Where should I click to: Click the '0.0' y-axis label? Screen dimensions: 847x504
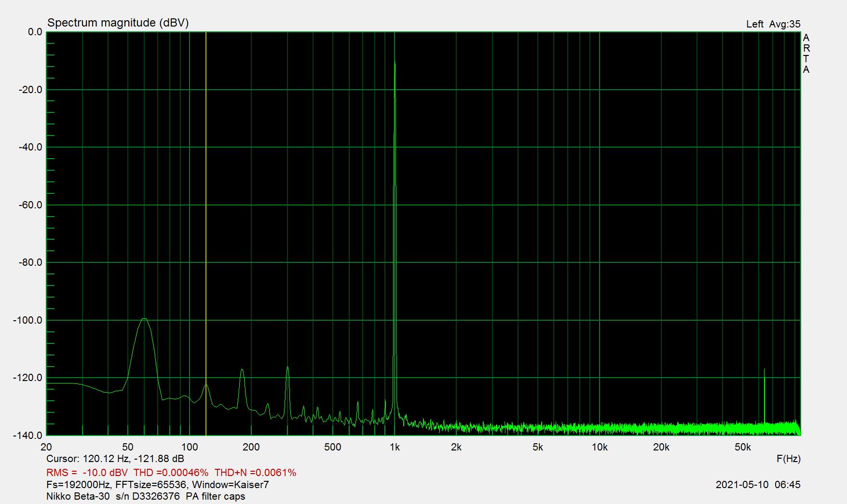(x=35, y=32)
